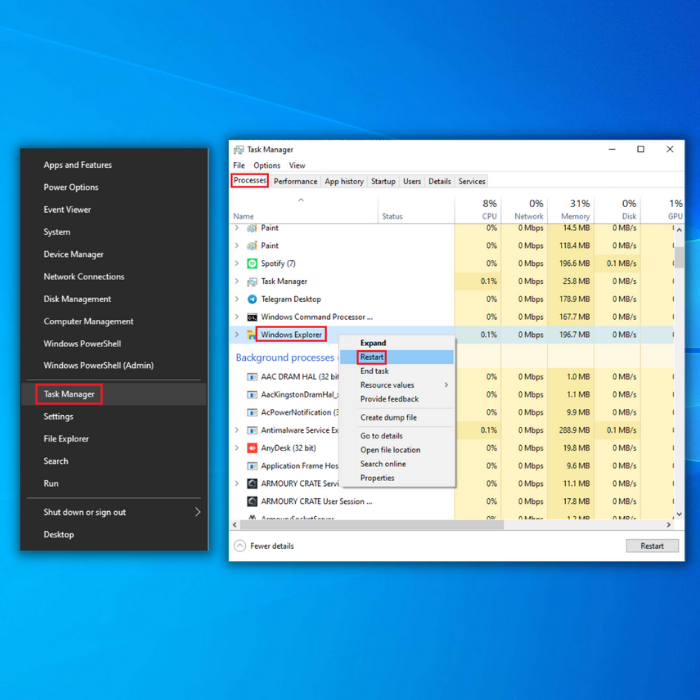Viewport: 700px width, 700px height.
Task: Click the vertical scrollbar up arrow
Action: pyautogui.click(x=679, y=230)
